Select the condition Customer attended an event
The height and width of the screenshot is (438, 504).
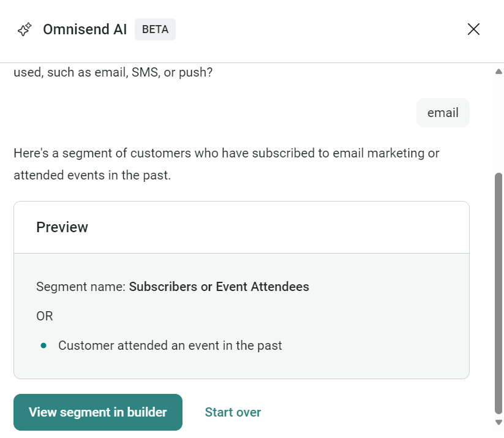click(x=170, y=345)
